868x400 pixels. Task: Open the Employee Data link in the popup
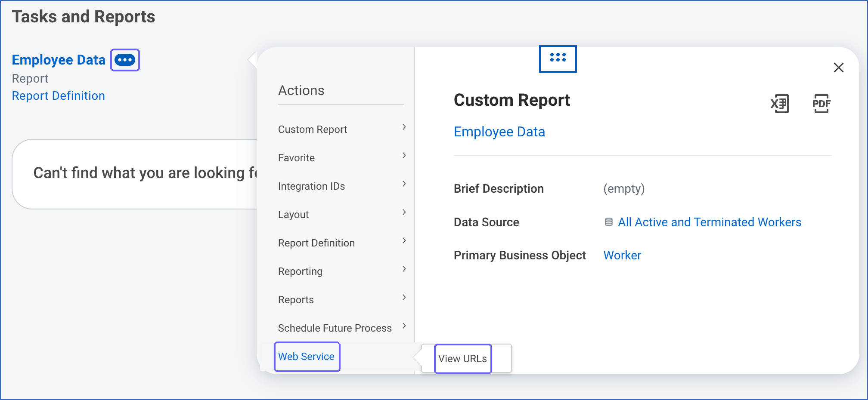[x=499, y=132]
